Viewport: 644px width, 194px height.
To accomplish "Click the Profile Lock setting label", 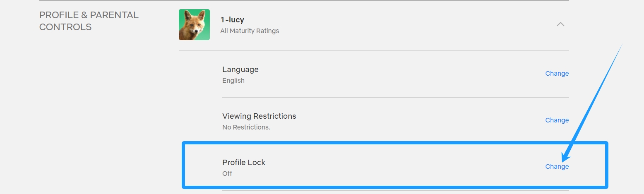I will pos(244,163).
